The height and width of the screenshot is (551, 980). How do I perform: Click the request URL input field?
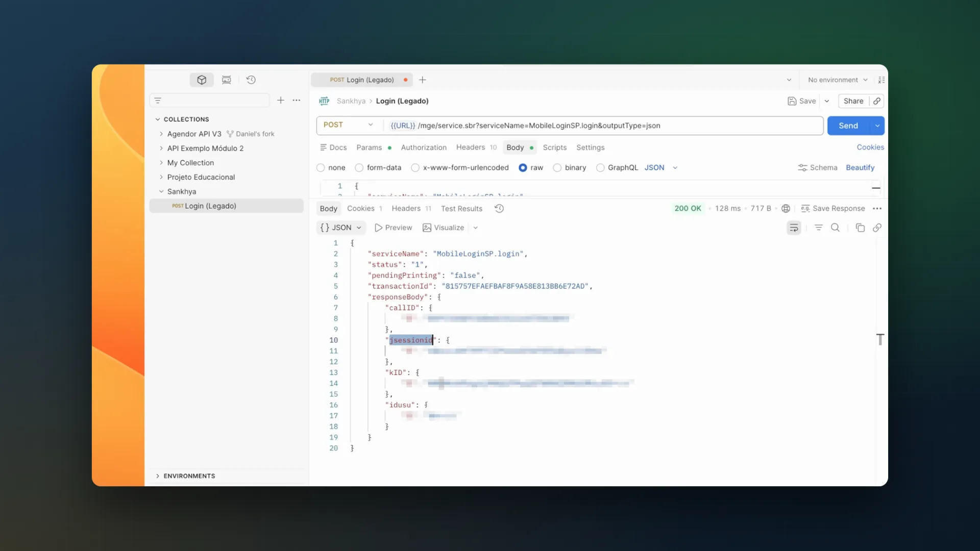(x=604, y=126)
